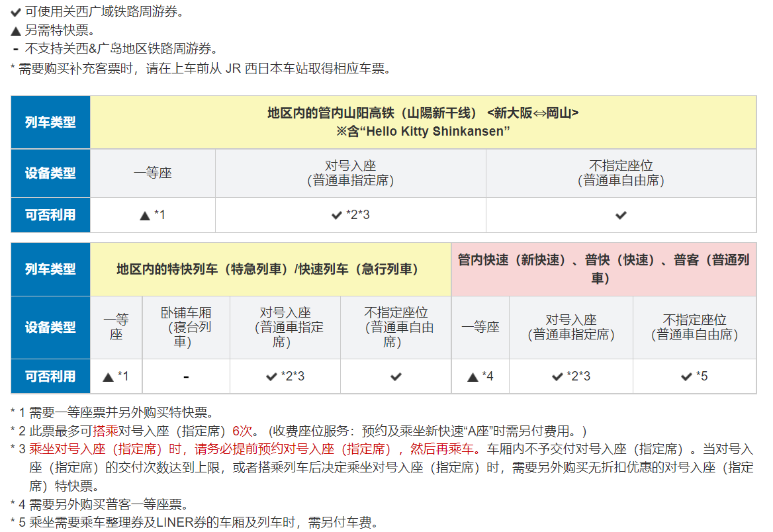Click the dash under 卧铺车厢 column
The image size is (773, 532).
[186, 377]
